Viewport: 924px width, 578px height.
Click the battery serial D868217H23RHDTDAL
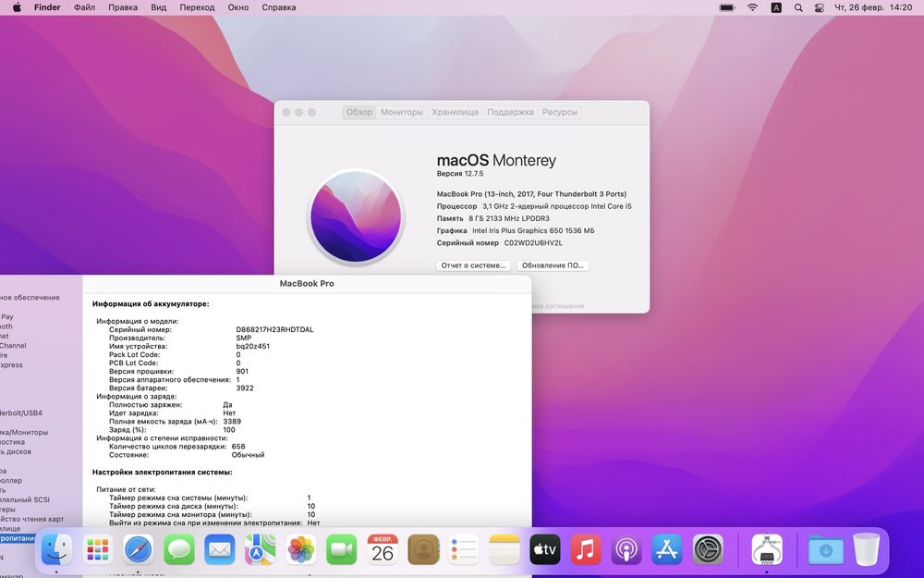(274, 330)
